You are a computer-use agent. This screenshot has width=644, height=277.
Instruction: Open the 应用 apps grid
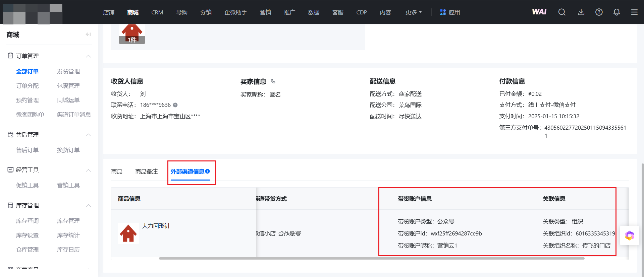[450, 12]
